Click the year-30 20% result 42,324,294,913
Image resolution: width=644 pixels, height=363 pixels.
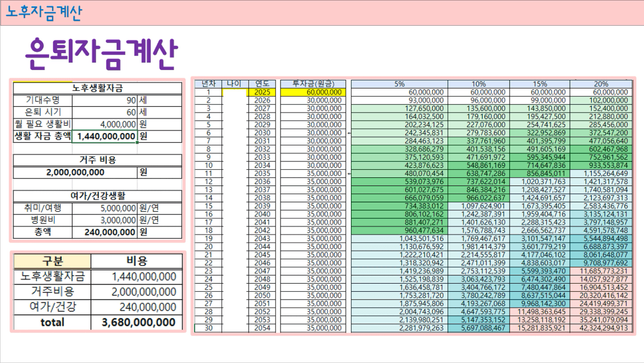click(601, 328)
